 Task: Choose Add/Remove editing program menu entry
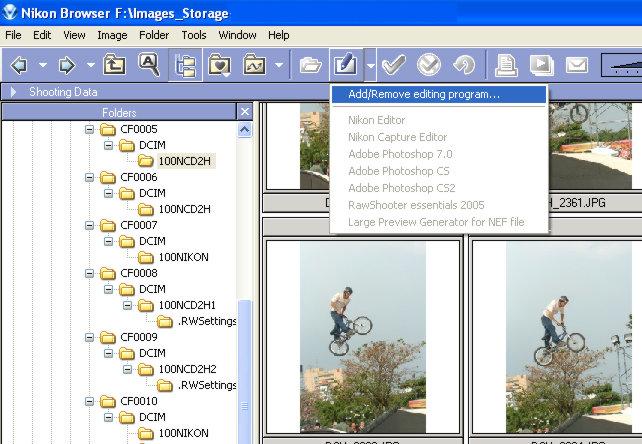pyautogui.click(x=439, y=94)
